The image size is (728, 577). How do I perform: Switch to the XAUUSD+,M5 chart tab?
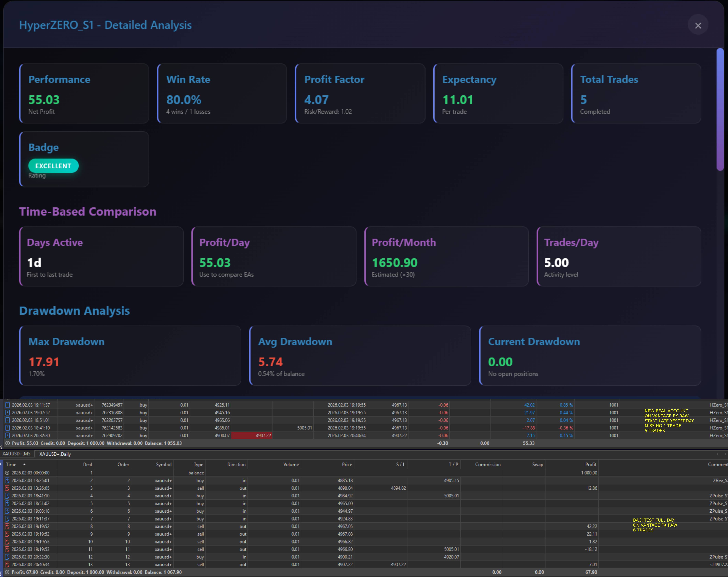click(16, 454)
